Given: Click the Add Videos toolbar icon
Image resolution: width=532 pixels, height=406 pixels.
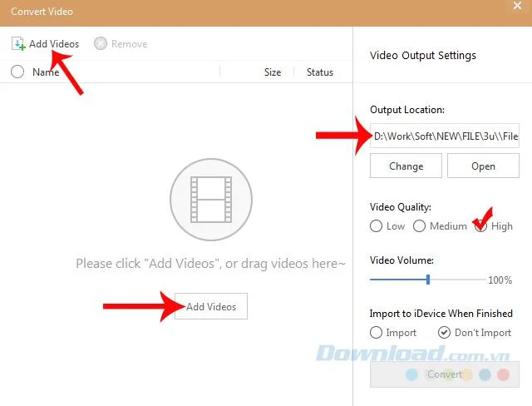Looking at the screenshot, I should tap(18, 44).
